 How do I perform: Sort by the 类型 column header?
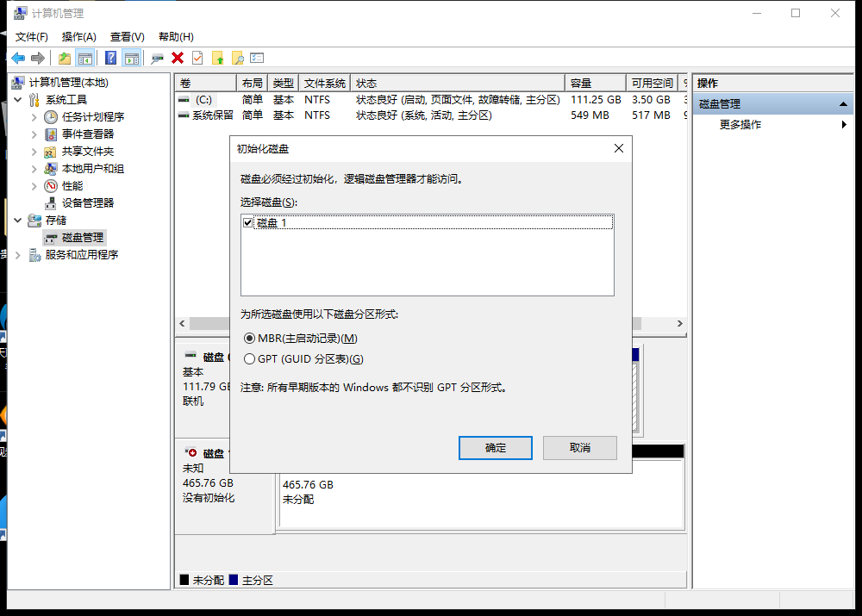pyautogui.click(x=283, y=83)
